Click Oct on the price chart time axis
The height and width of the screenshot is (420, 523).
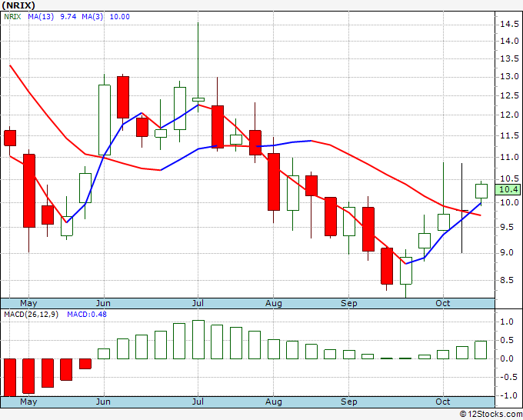(443, 303)
